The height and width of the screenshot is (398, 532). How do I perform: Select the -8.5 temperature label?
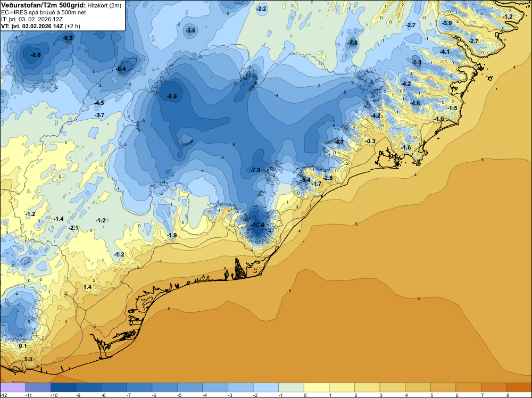click(x=68, y=38)
